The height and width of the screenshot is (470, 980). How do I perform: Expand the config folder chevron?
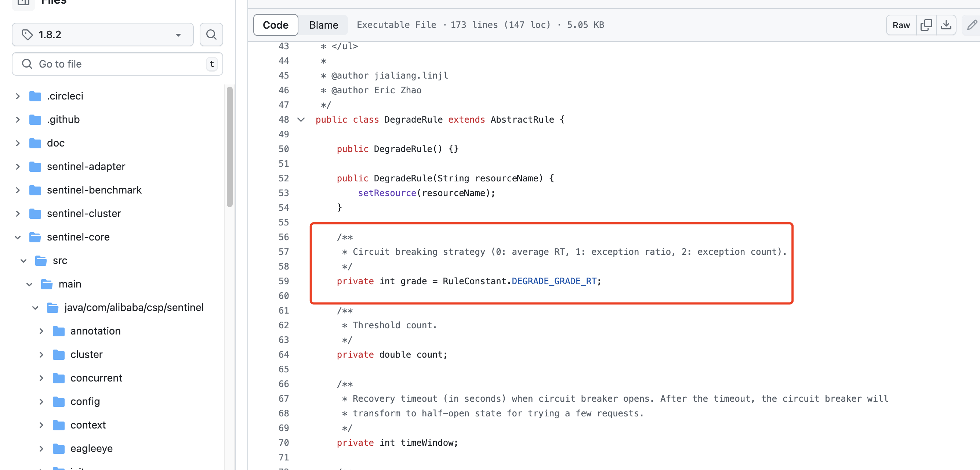41,401
